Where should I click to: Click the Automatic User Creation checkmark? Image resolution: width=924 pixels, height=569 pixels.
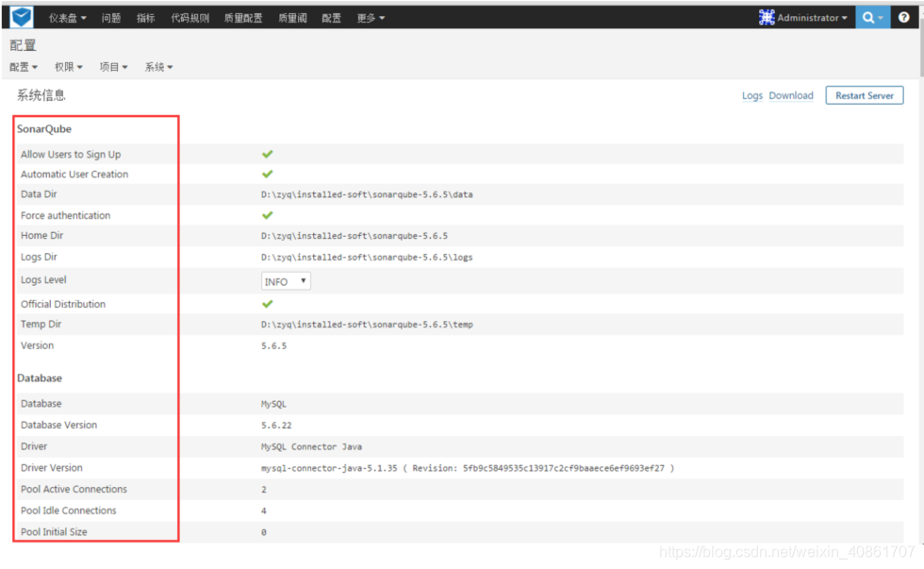(267, 174)
